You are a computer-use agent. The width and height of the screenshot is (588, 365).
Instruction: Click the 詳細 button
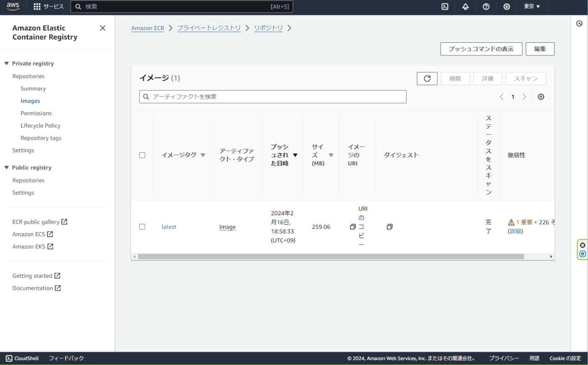pyautogui.click(x=488, y=78)
